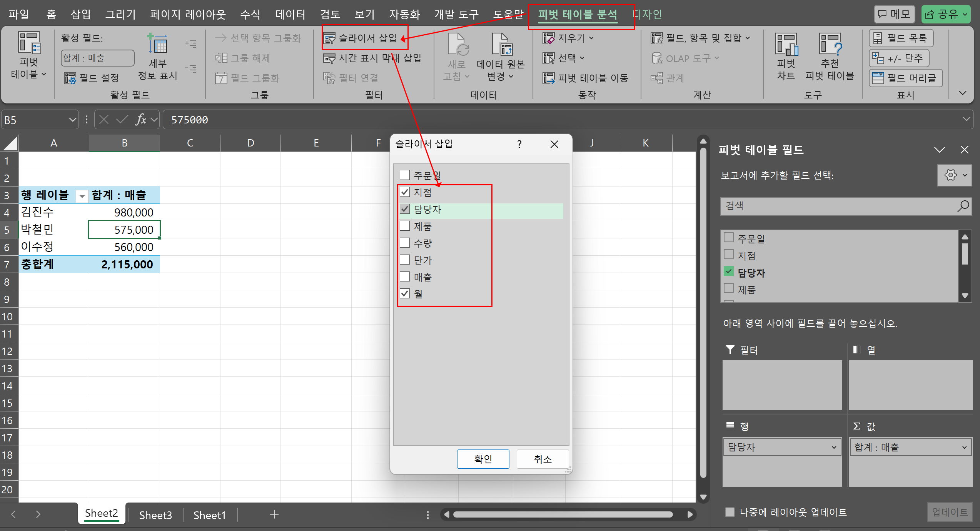
Task: Check the 제품 box in slicer dialog
Action: click(x=405, y=226)
